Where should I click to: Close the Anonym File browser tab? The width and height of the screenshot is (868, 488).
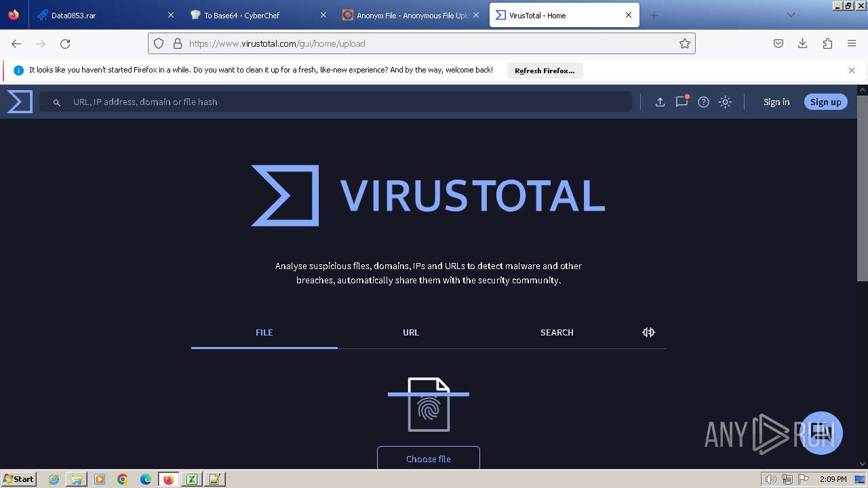pos(476,15)
